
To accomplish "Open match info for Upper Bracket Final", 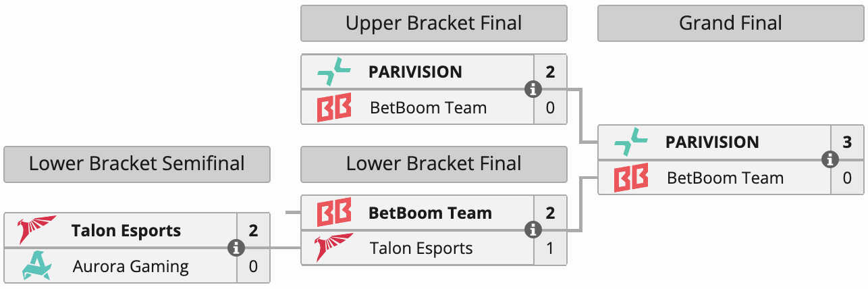I will pos(533,89).
